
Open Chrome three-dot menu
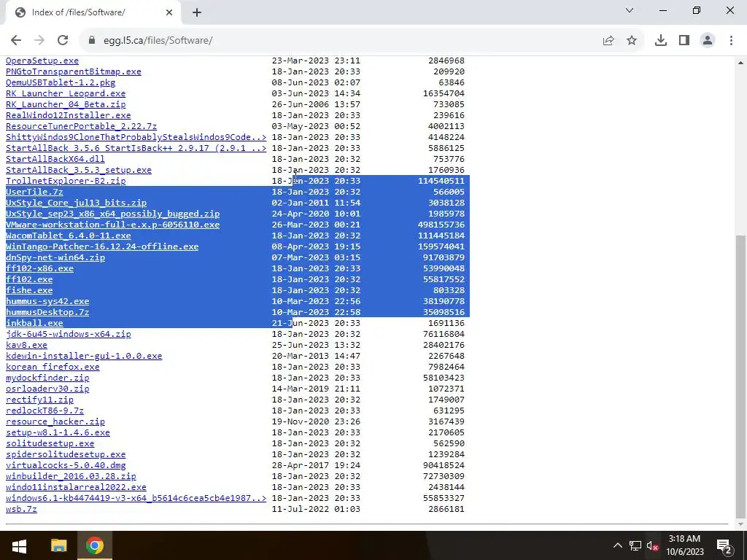point(731,41)
